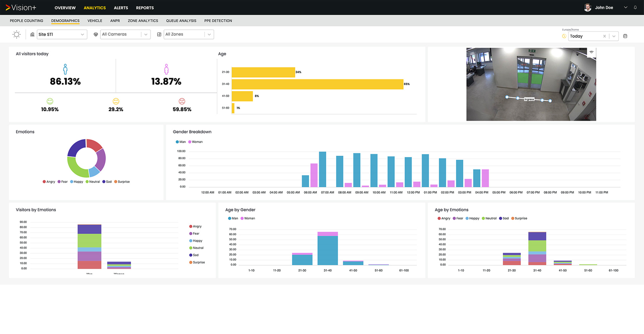Toggle the Man legend in Age by Gender
Image resolution: width=644 pixels, height=334 pixels.
pyautogui.click(x=233, y=218)
